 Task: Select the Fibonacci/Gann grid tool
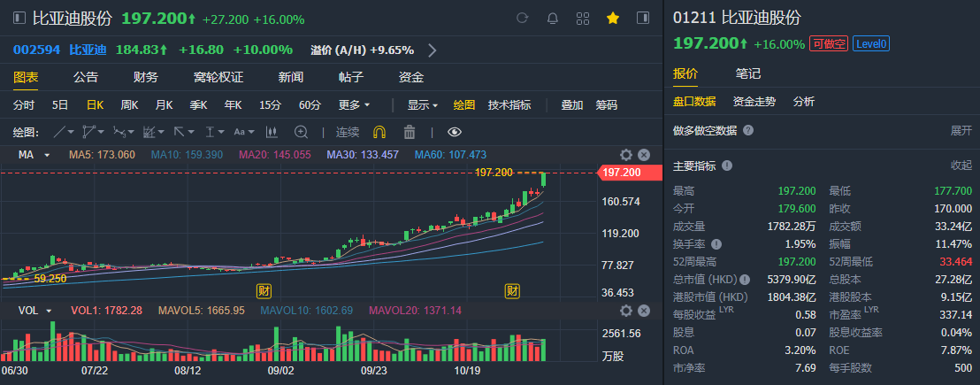(149, 132)
